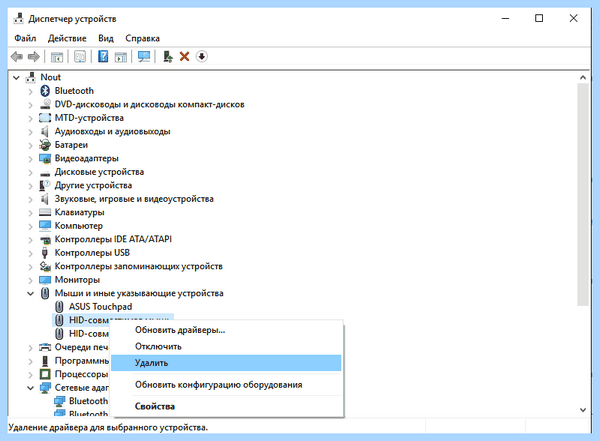Click the Bluetooth category icon
Image resolution: width=600 pixels, height=441 pixels.
45,91
